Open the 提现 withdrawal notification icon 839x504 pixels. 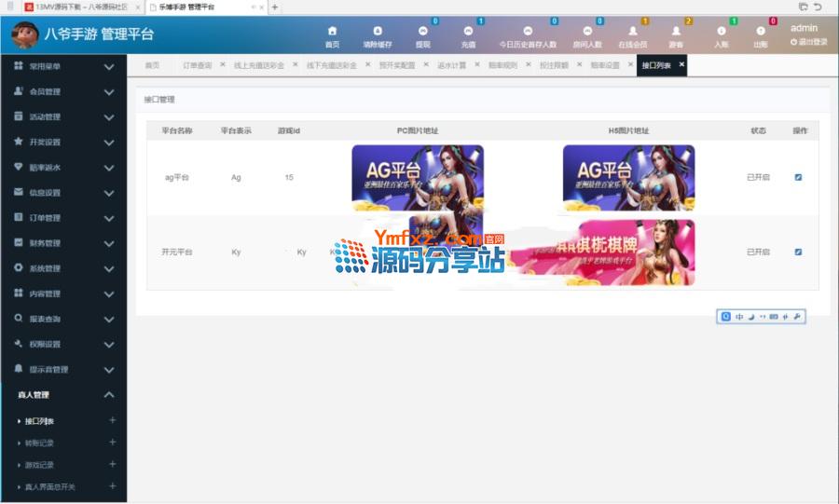(x=422, y=32)
